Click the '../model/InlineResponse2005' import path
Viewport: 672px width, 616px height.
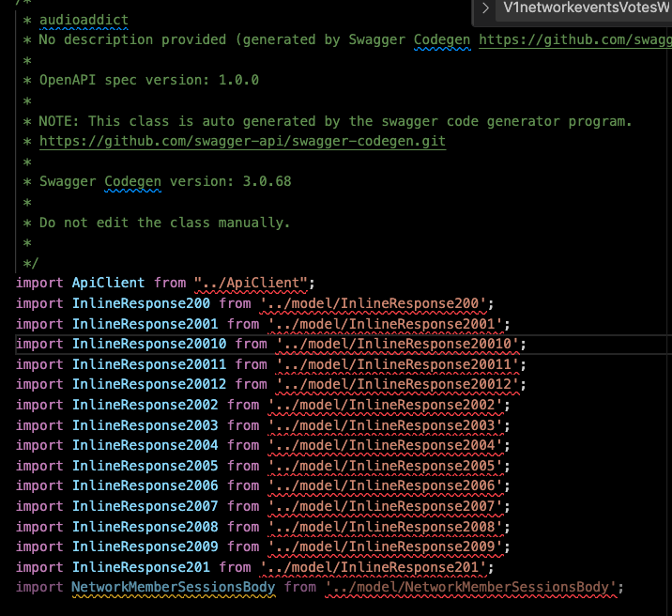pos(389,466)
